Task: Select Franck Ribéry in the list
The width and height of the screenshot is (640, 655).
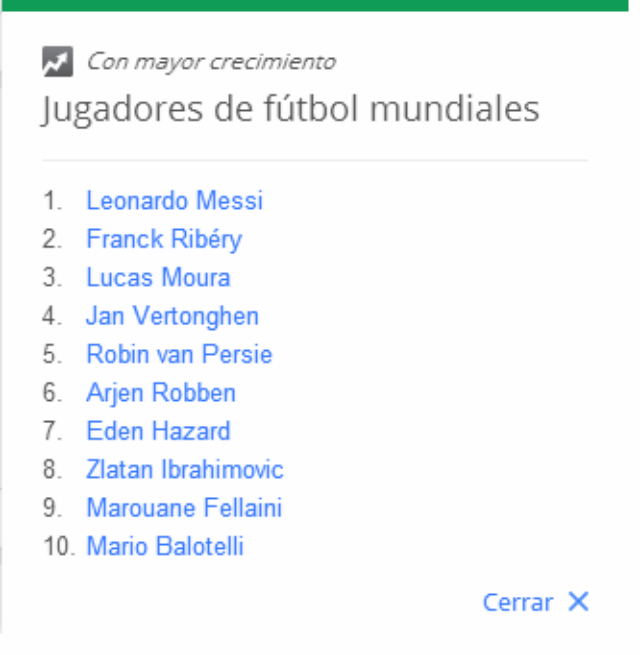Action: [x=164, y=240]
